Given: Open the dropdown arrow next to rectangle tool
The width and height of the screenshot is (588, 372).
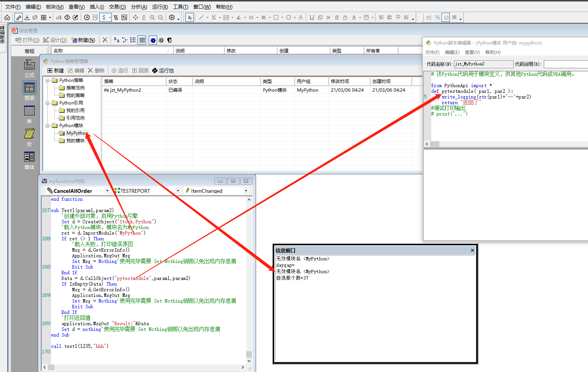Looking at the screenshot, I should [282, 18].
